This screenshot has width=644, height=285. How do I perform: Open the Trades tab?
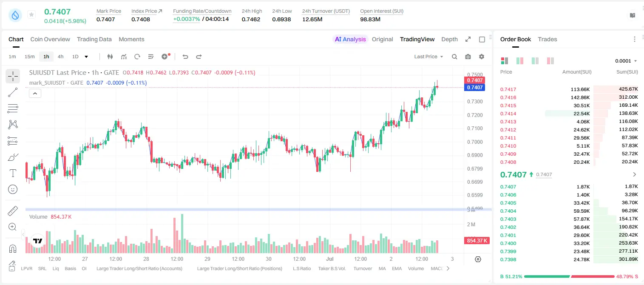(x=548, y=39)
